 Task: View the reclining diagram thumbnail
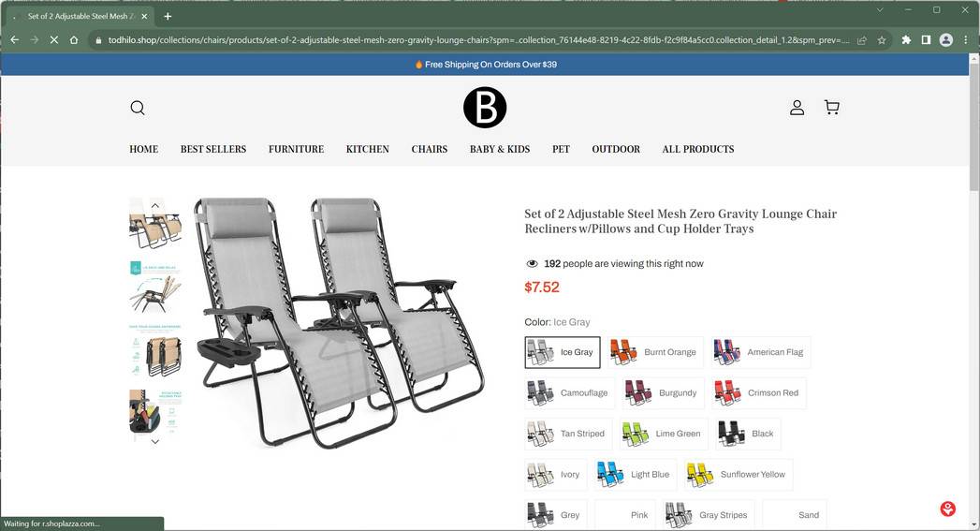tap(155, 288)
